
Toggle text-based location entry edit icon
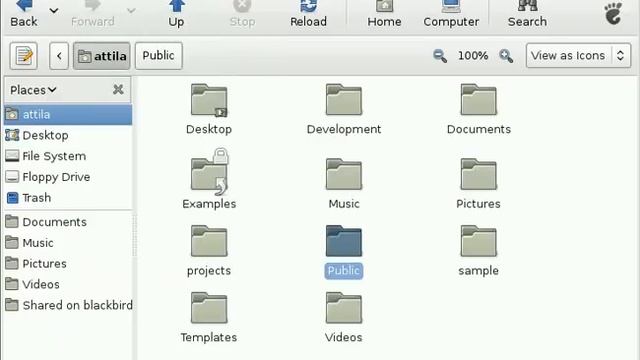(24, 56)
